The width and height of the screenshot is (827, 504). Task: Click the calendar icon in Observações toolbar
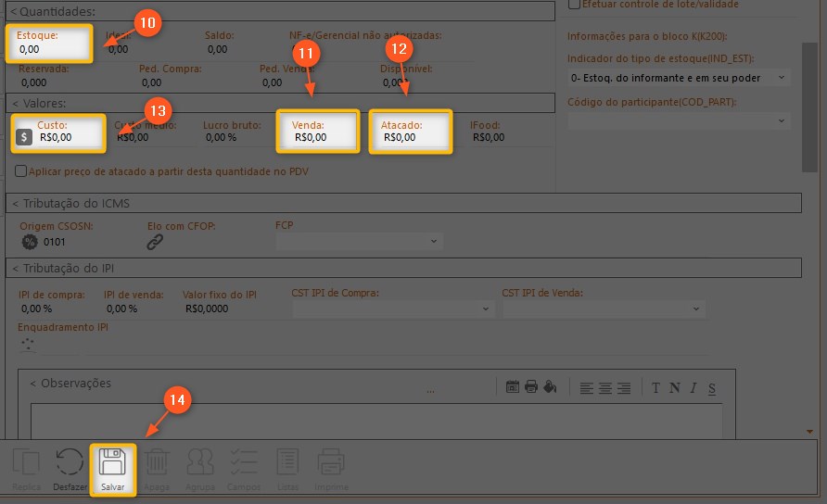pos(513,387)
